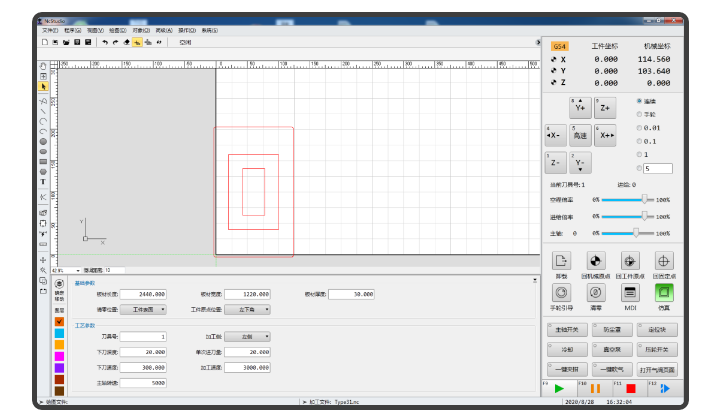Click the MDI icon

click(x=629, y=292)
